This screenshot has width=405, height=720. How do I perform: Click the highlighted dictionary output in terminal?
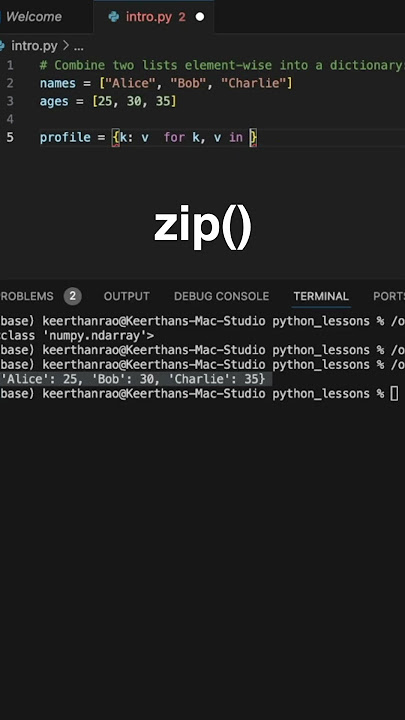point(133,379)
